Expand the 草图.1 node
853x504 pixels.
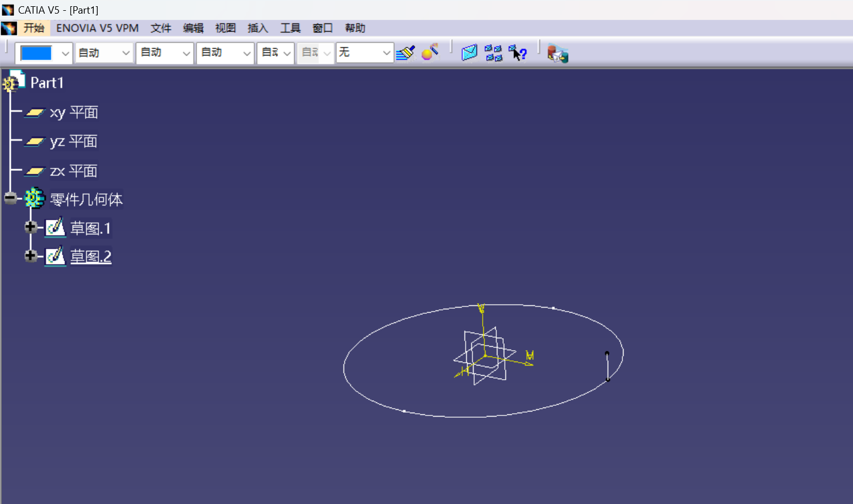tap(31, 227)
